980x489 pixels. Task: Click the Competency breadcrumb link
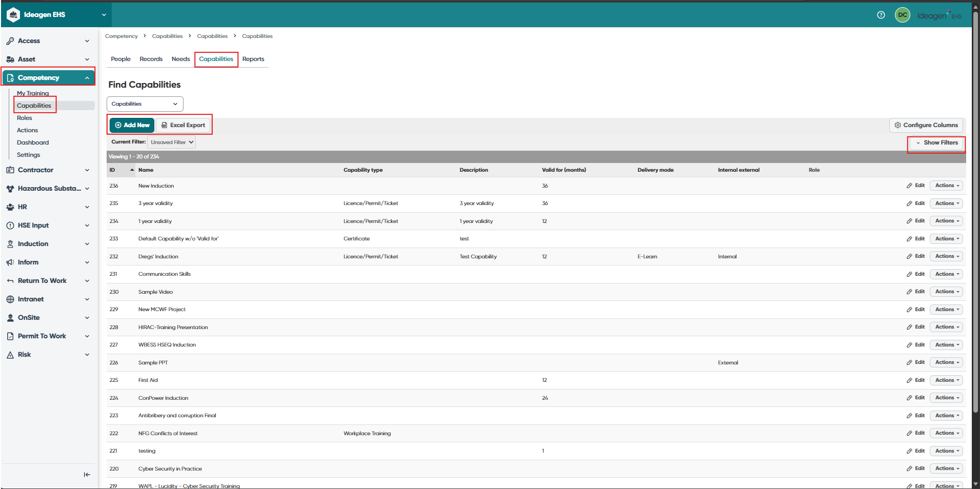121,36
